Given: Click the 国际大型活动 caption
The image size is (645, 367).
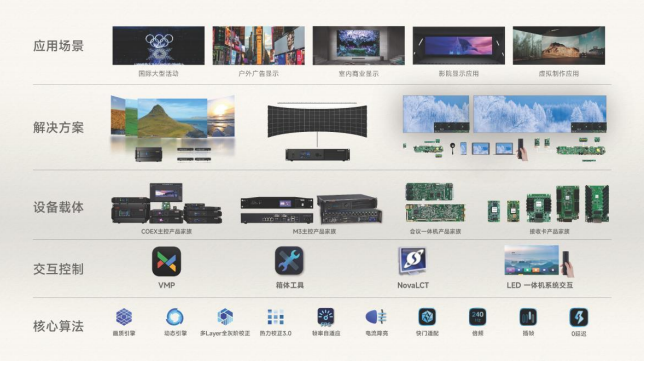Looking at the screenshot, I should point(158,74).
